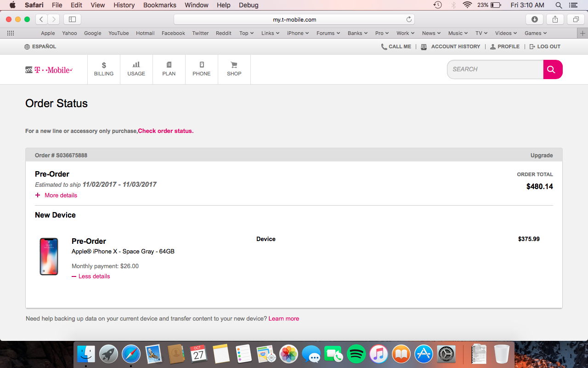Open Finder from the dock
The image size is (588, 368).
(x=86, y=354)
